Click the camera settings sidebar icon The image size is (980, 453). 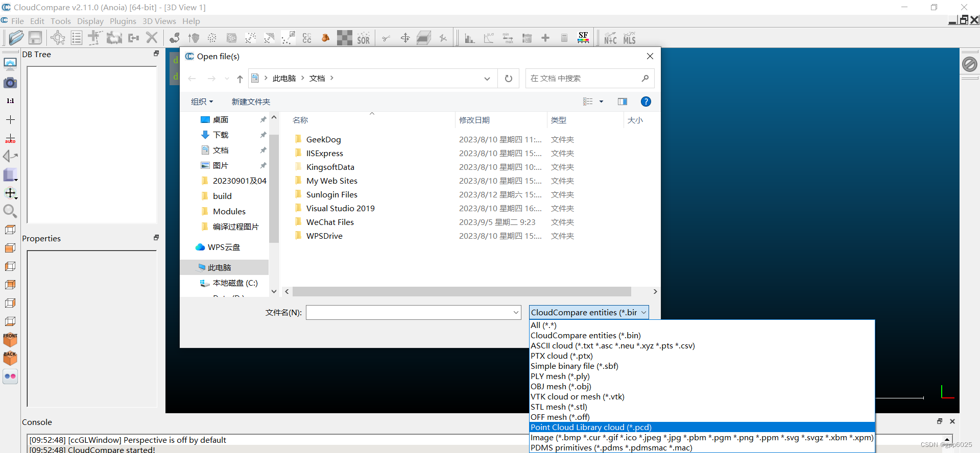(x=10, y=83)
